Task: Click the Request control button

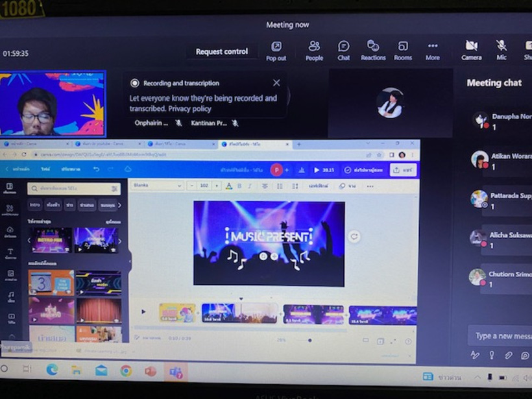Action: 222,52
